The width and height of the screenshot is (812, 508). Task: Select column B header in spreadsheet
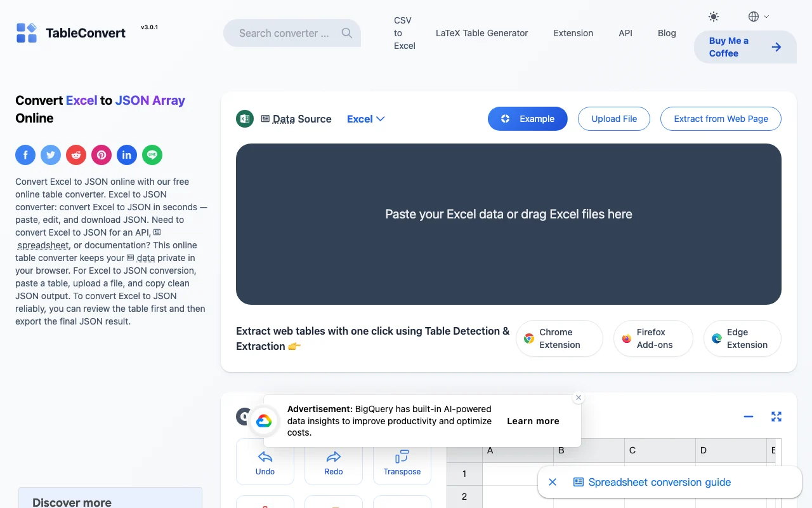coord(589,450)
